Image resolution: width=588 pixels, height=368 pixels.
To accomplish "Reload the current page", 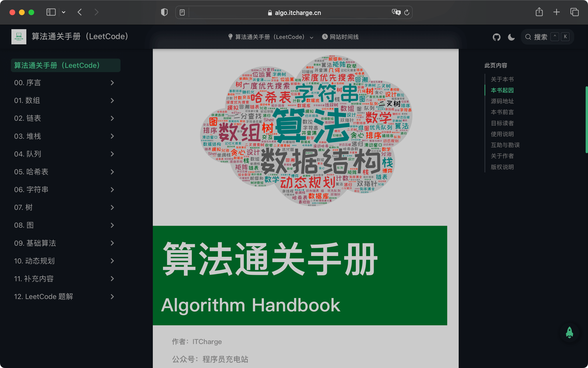I will pyautogui.click(x=407, y=12).
